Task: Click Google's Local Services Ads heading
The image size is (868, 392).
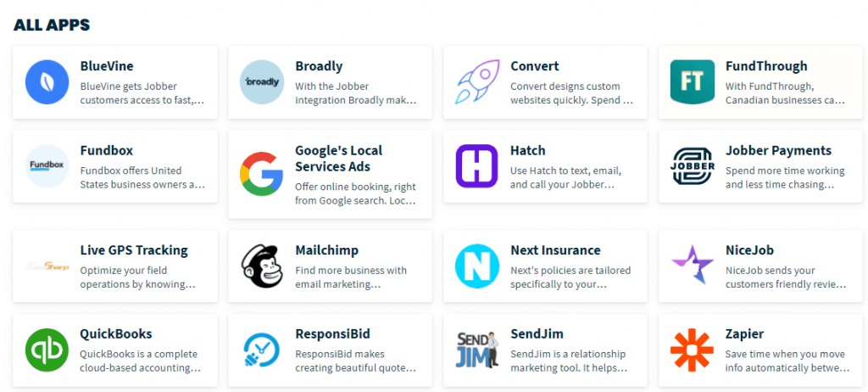Action: coord(339,159)
